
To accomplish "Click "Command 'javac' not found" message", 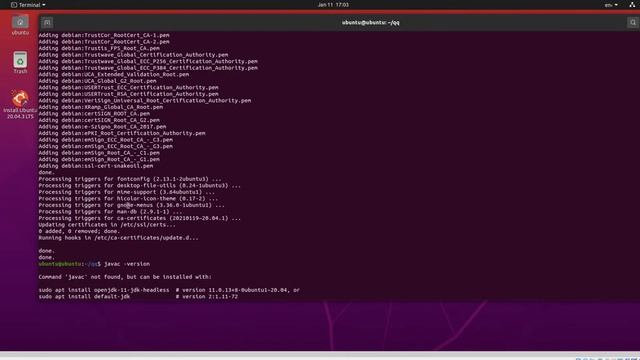I will tap(125, 277).
